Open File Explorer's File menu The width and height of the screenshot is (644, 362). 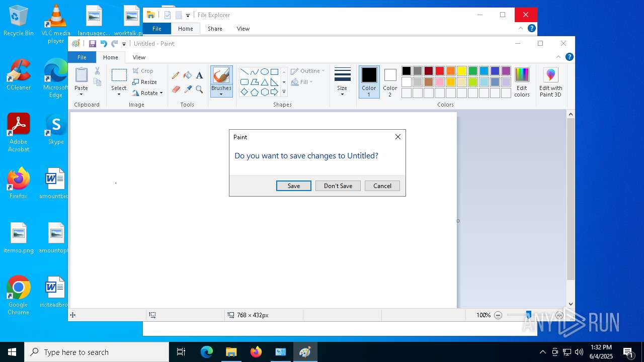pyautogui.click(x=157, y=29)
